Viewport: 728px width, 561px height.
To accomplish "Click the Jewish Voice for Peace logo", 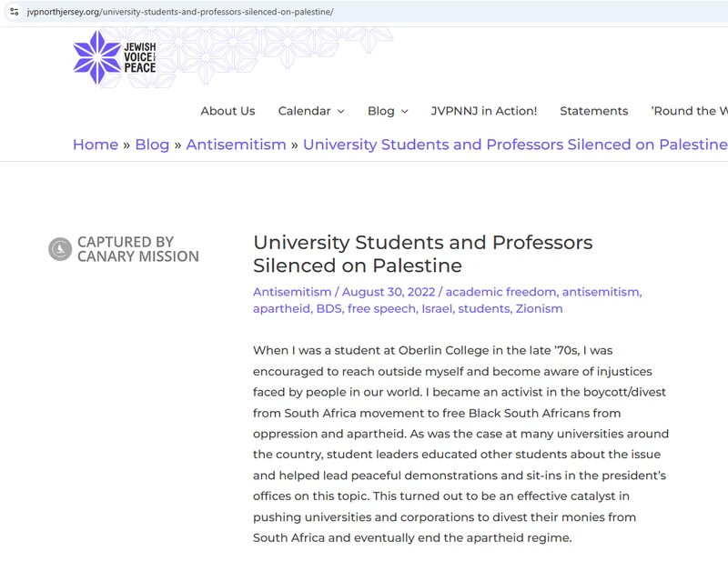I will point(115,57).
